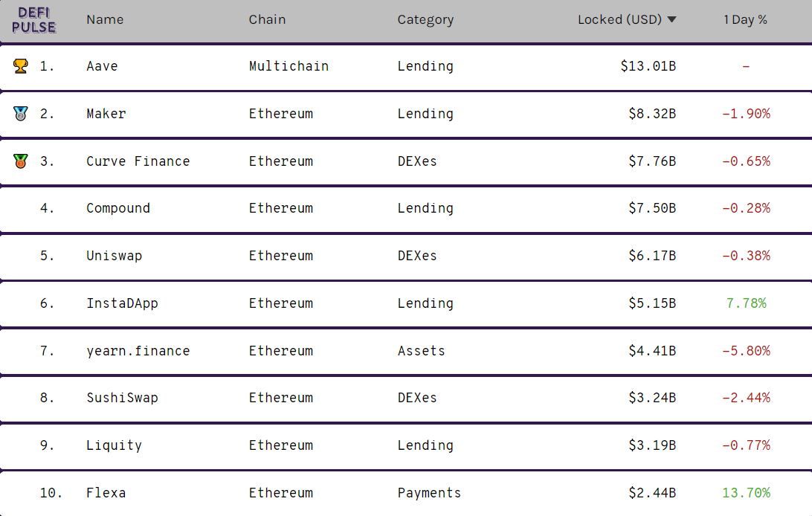This screenshot has width=812, height=516.
Task: Sort the table by Name column
Action: (105, 19)
